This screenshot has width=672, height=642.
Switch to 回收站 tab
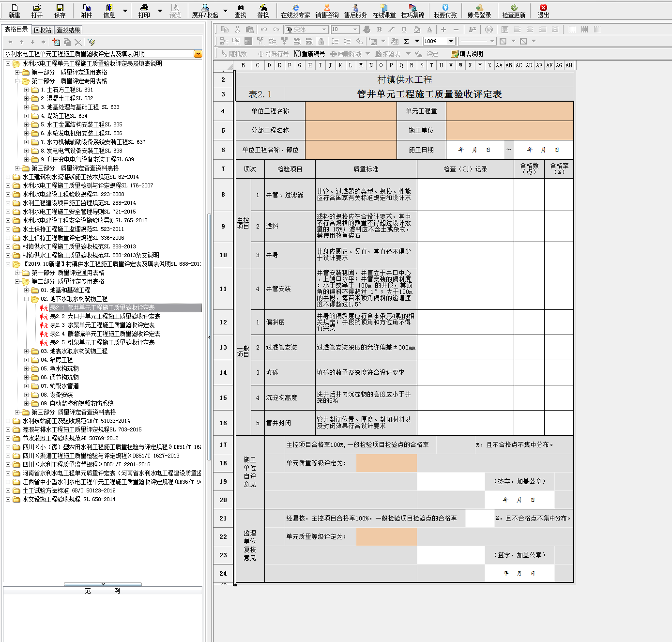click(x=43, y=30)
